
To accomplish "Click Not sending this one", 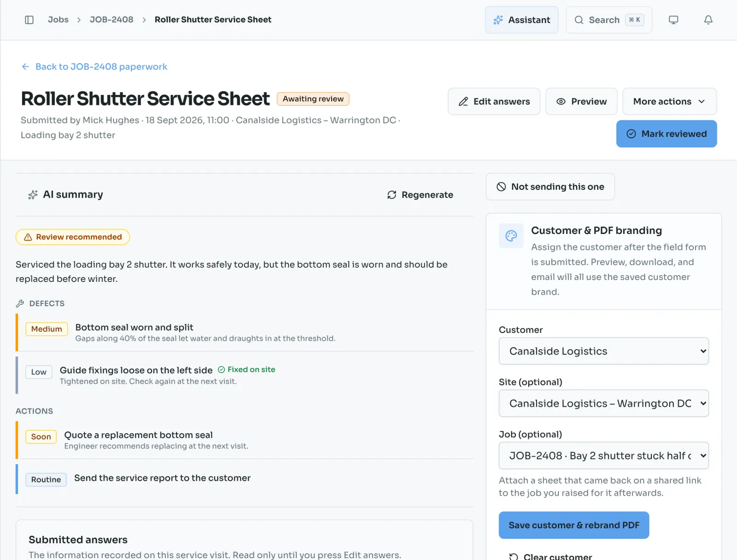I will click(550, 187).
